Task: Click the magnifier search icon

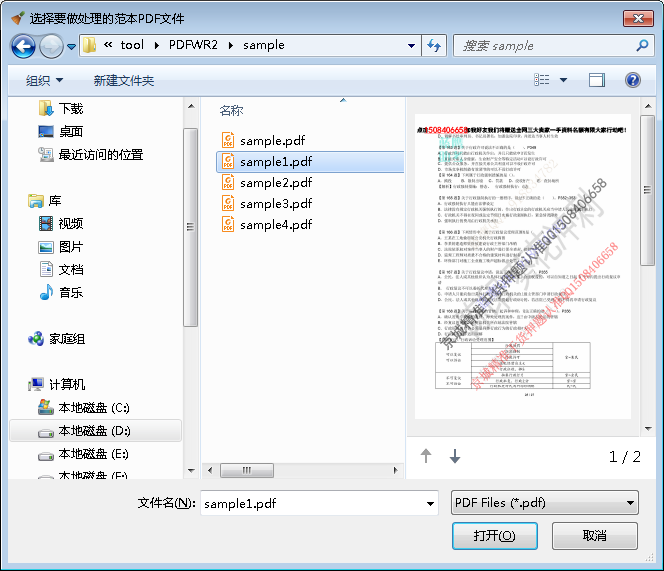Action: [642, 45]
